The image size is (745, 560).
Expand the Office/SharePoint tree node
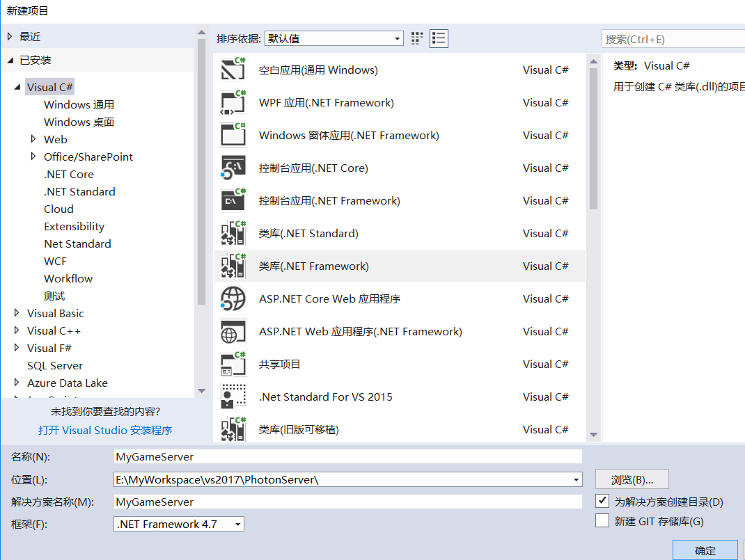[x=33, y=156]
